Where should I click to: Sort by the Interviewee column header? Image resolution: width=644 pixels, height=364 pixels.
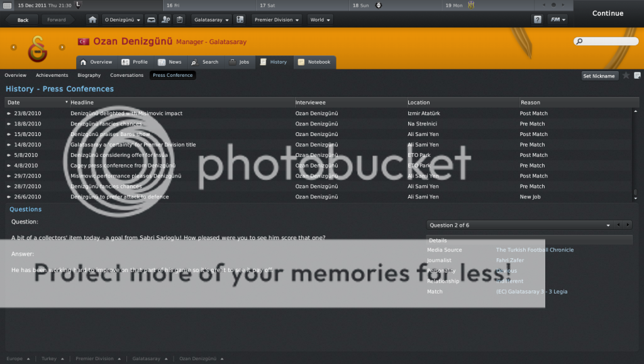350,103
